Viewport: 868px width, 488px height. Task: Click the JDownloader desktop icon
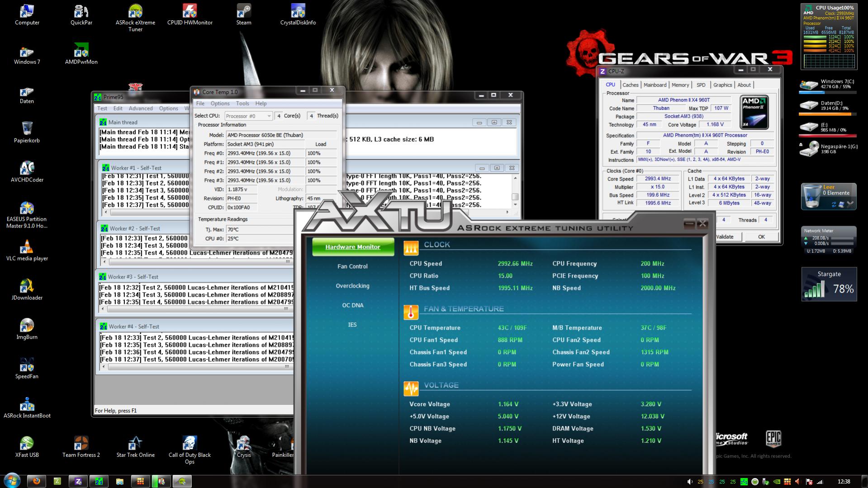pyautogui.click(x=27, y=290)
